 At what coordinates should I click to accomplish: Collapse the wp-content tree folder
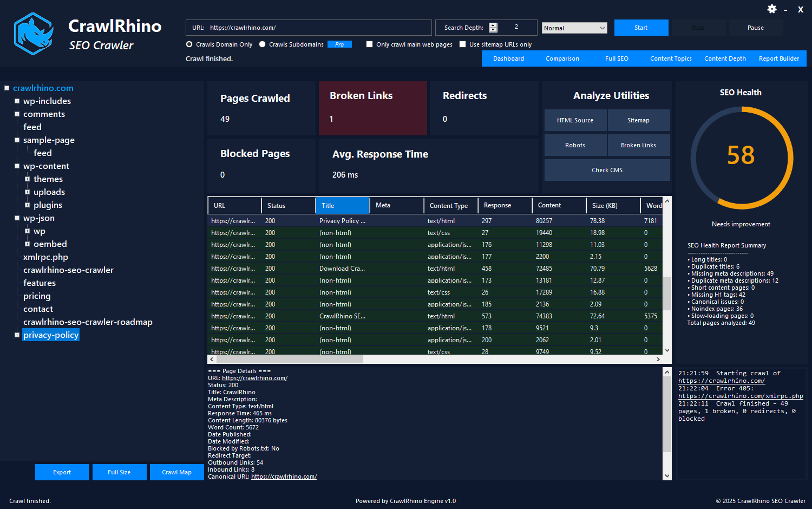tap(17, 166)
